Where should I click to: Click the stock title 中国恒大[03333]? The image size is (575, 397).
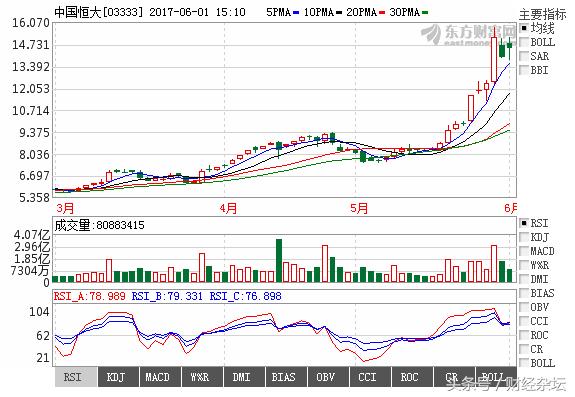tap(98, 12)
